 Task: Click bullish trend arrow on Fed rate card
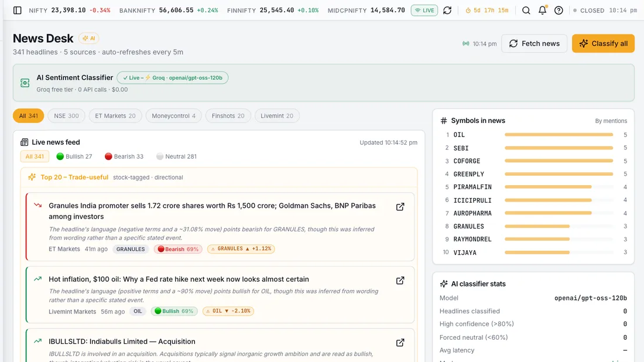[38, 279]
